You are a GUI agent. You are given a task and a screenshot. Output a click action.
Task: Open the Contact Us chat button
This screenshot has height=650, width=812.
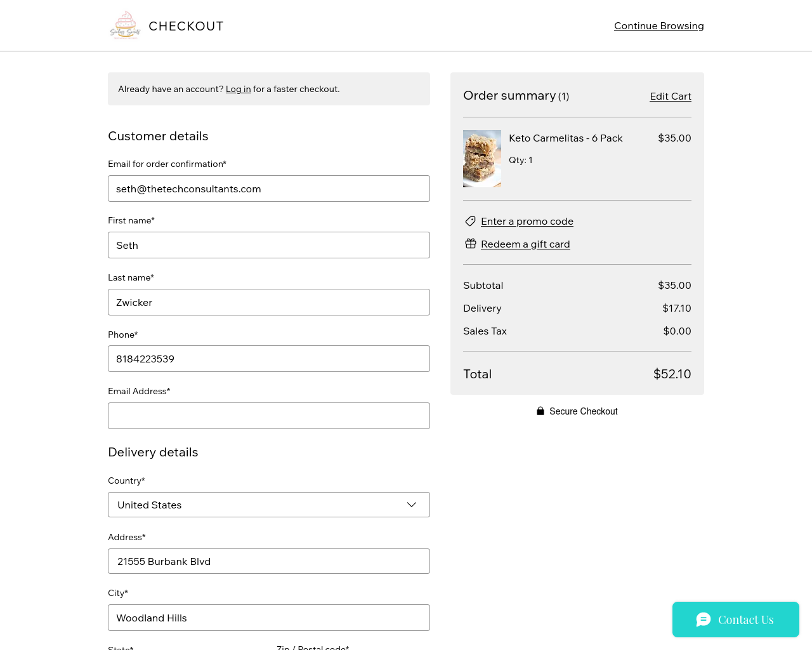(736, 620)
